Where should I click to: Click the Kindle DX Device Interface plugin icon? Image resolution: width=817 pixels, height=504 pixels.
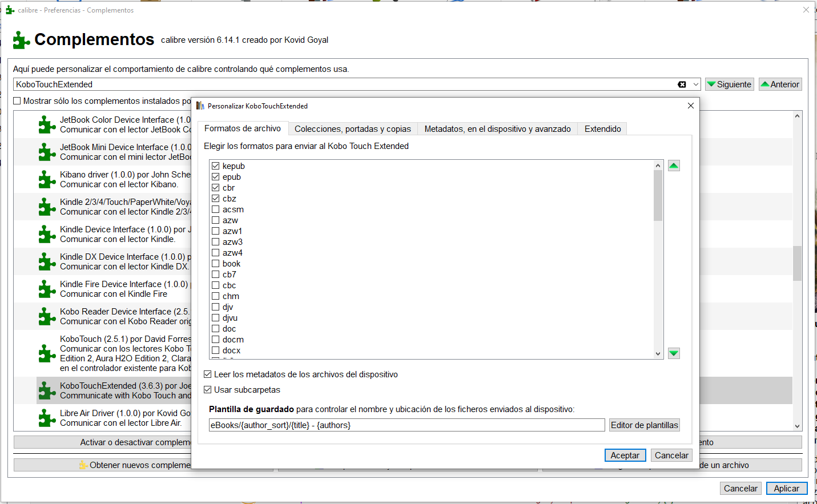(47, 261)
